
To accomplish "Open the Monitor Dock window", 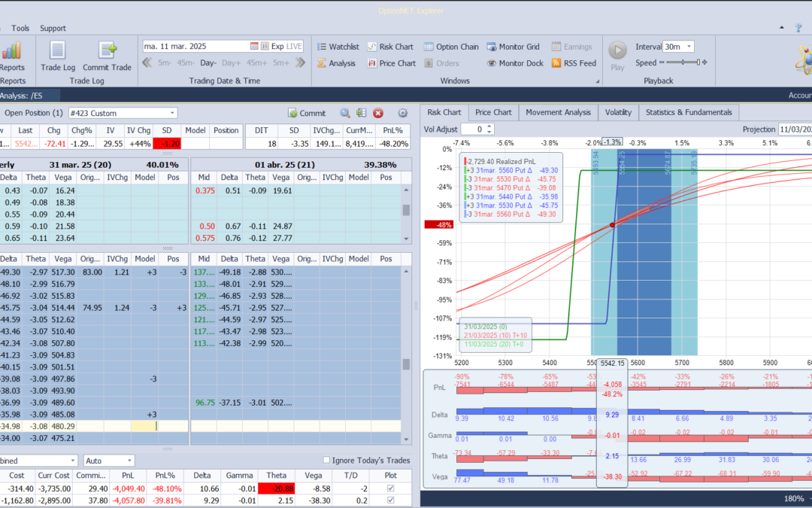I will tap(515, 63).
